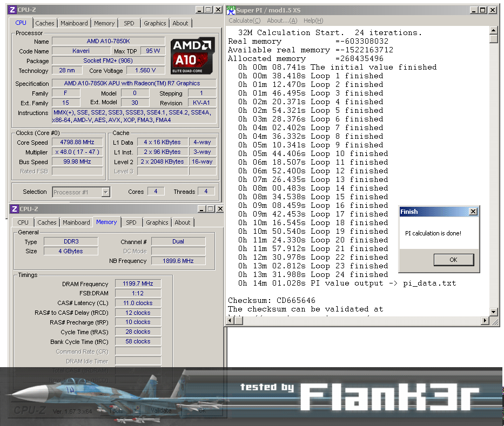Open the Calculate menu in Super PI

[x=245, y=21]
